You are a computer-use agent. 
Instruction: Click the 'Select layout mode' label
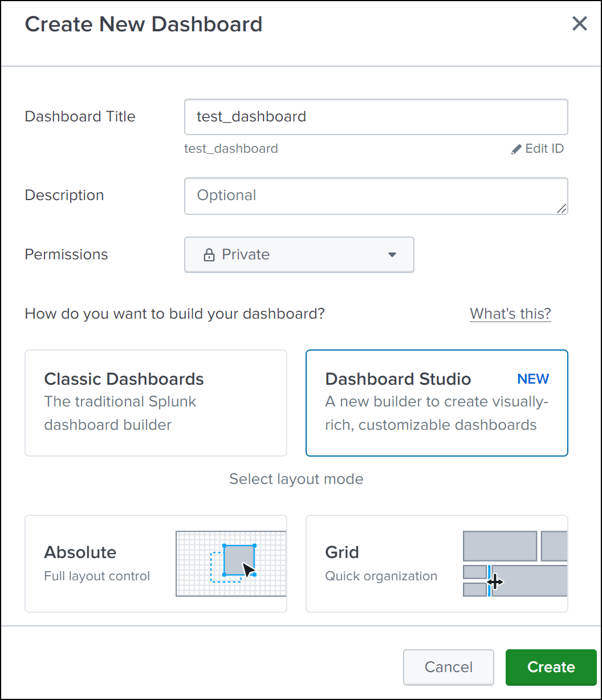point(296,479)
